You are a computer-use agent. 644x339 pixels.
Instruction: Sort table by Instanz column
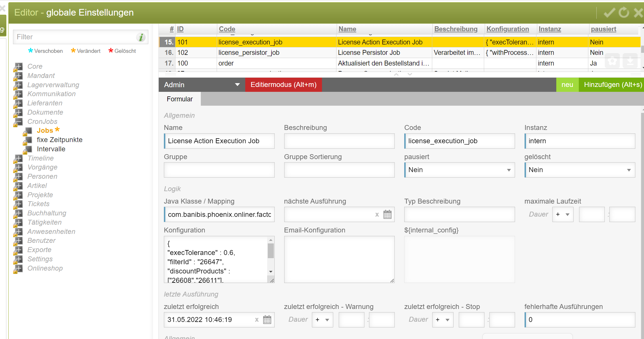coord(550,29)
